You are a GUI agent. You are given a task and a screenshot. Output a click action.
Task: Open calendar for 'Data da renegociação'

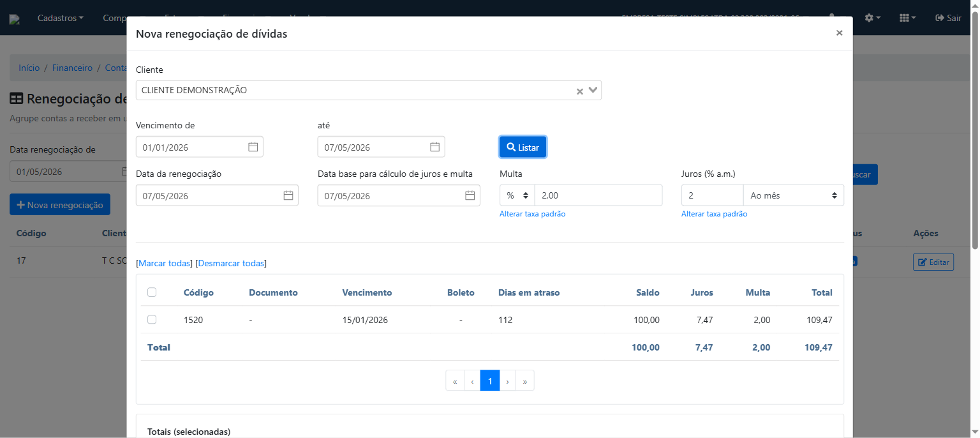pyautogui.click(x=288, y=195)
